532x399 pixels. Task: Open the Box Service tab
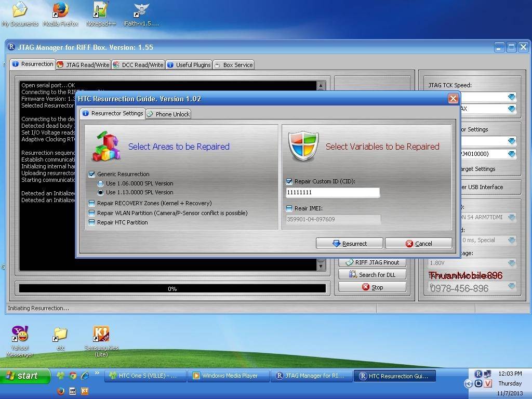(233, 65)
